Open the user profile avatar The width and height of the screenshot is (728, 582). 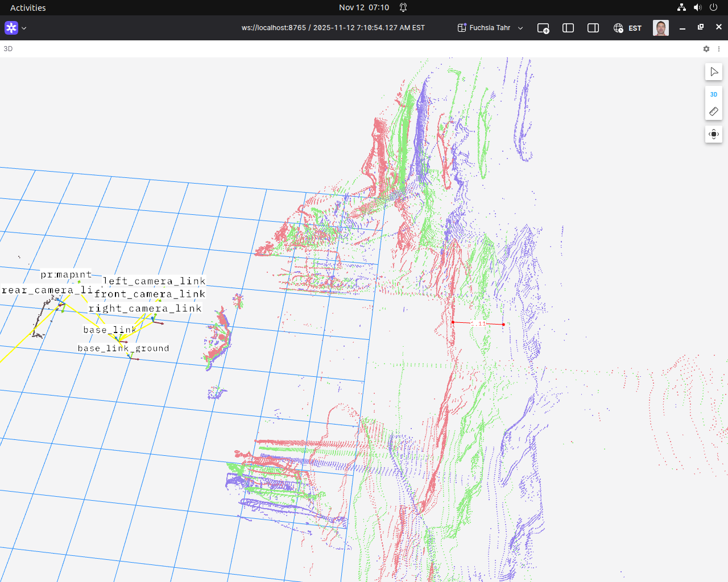click(x=660, y=28)
